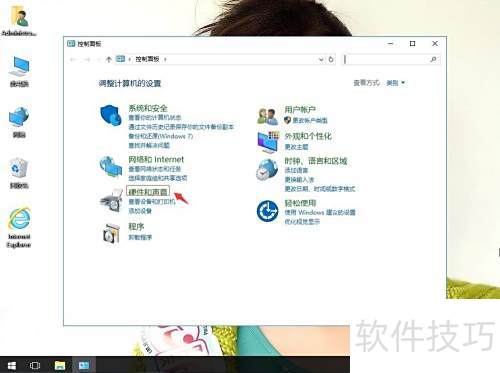Viewport: 500px width, 373px height.
Task: Open the 用户帐户 category heading
Action: 300,109
